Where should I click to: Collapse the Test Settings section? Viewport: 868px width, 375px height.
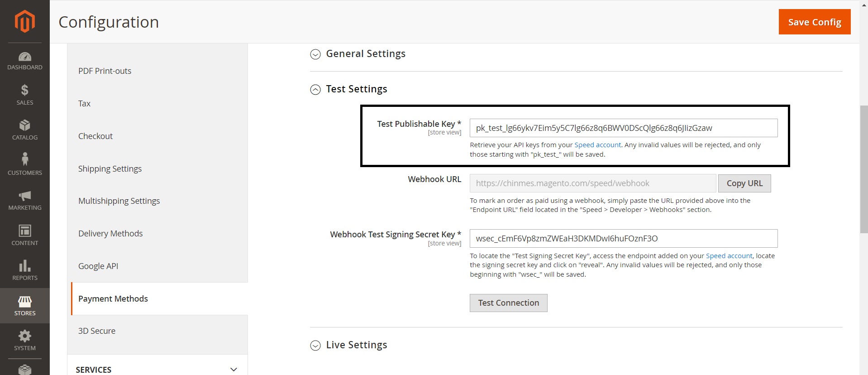pos(348,89)
